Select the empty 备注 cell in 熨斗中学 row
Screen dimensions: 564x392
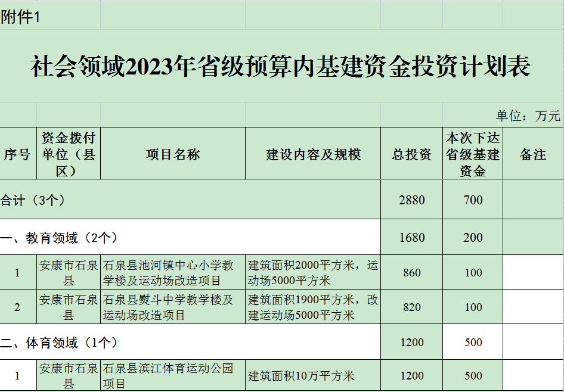pyautogui.click(x=533, y=307)
